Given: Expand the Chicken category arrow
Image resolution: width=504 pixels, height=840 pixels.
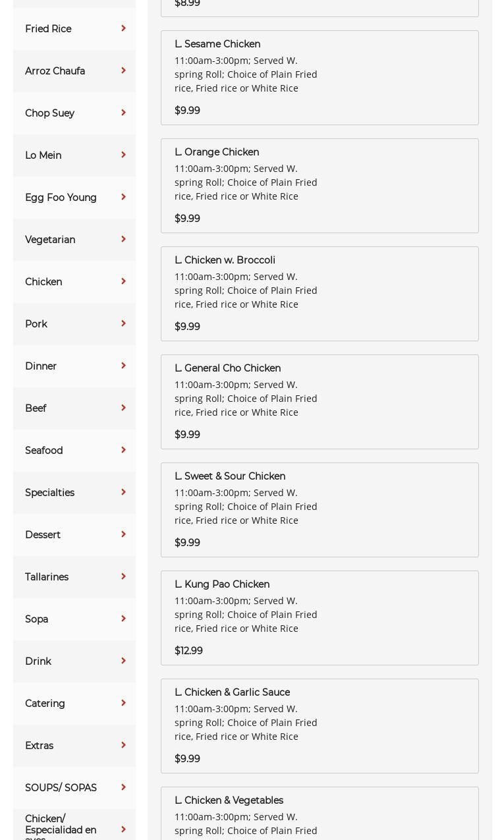Looking at the screenshot, I should point(123,281).
